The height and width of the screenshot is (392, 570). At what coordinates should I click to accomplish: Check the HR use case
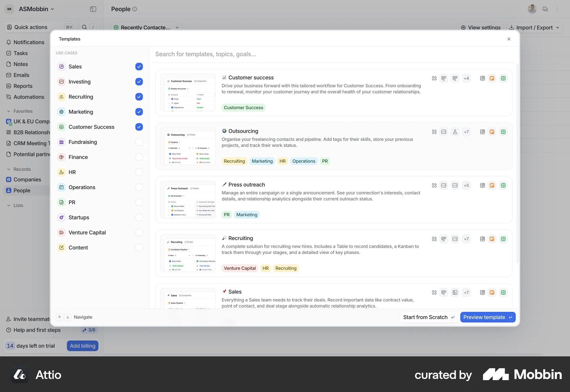139,172
